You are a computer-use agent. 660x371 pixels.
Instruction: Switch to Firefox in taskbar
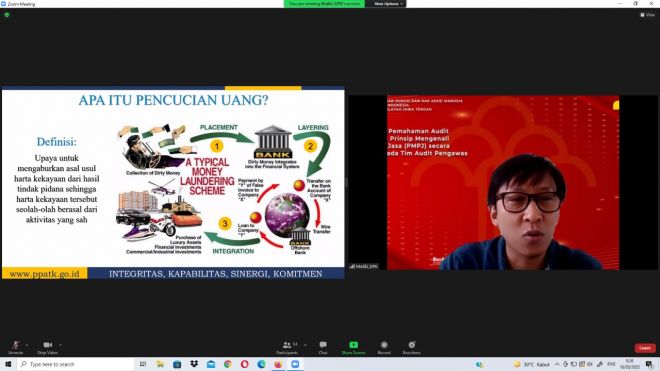[278, 364]
